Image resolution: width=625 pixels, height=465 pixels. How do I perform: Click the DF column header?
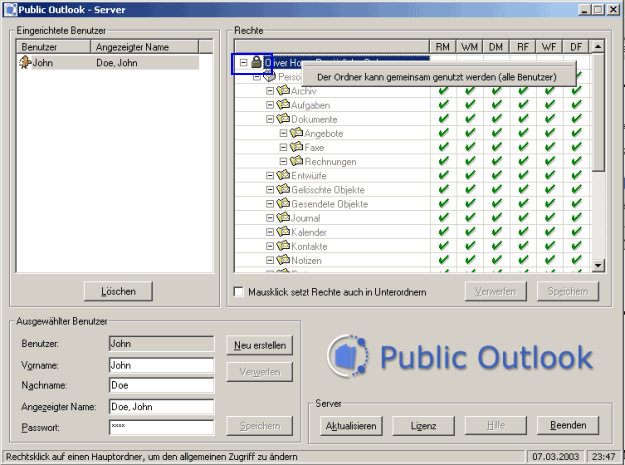pos(576,47)
